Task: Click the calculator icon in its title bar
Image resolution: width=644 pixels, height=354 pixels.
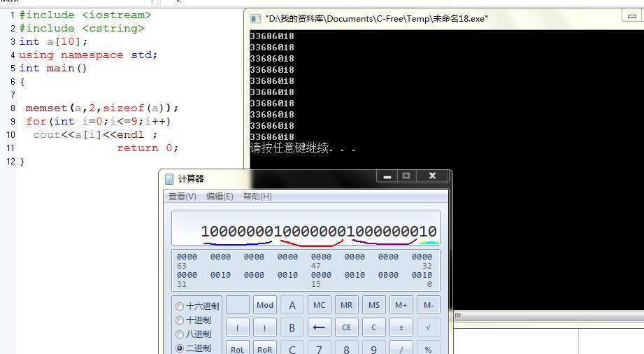Action: pos(169,179)
